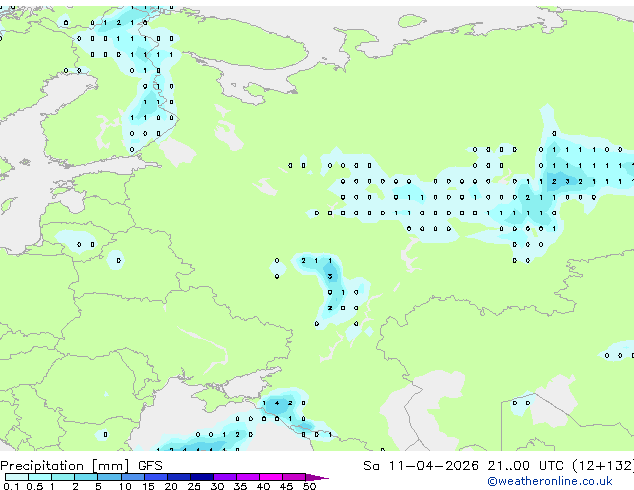Click the legend label "15"
The width and height of the screenshot is (634, 490).
click(148, 486)
